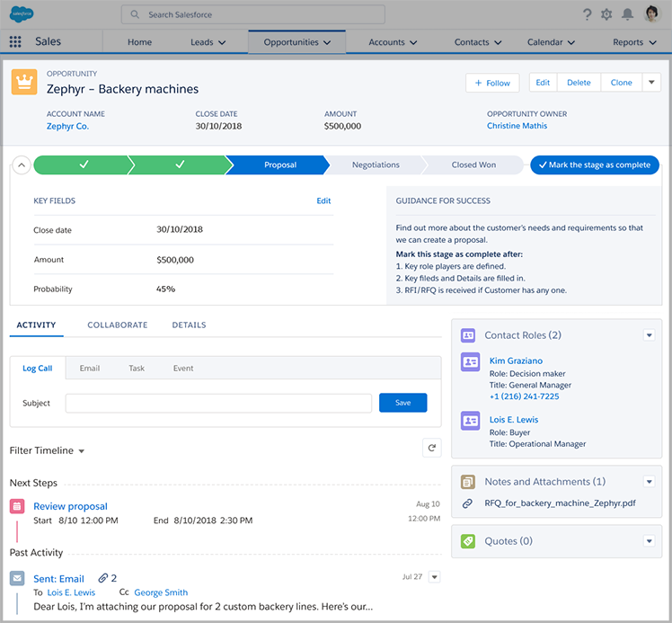Delete the opportunity
The width and height of the screenshot is (672, 623).
[x=579, y=83]
